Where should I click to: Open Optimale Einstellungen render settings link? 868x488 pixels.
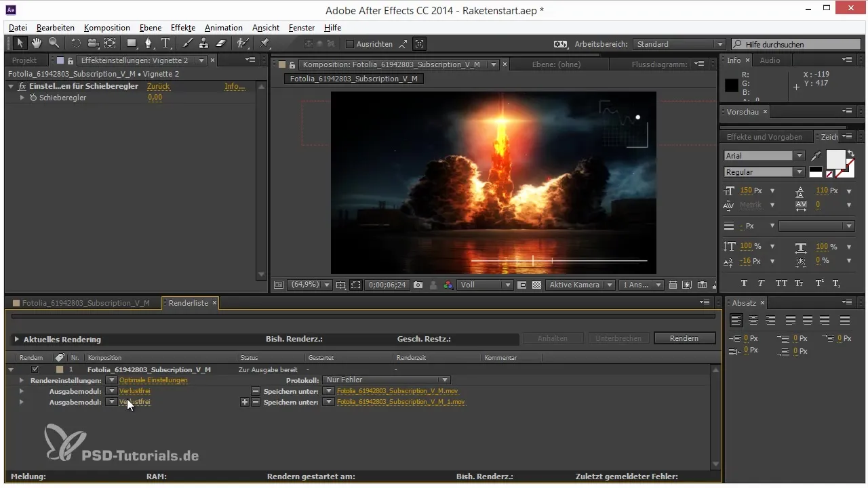(153, 380)
